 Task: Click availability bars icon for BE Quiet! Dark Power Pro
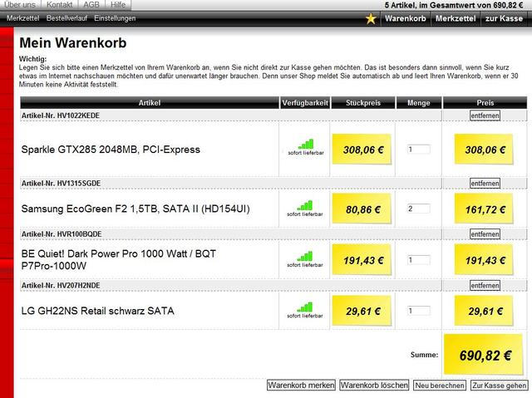point(305,256)
